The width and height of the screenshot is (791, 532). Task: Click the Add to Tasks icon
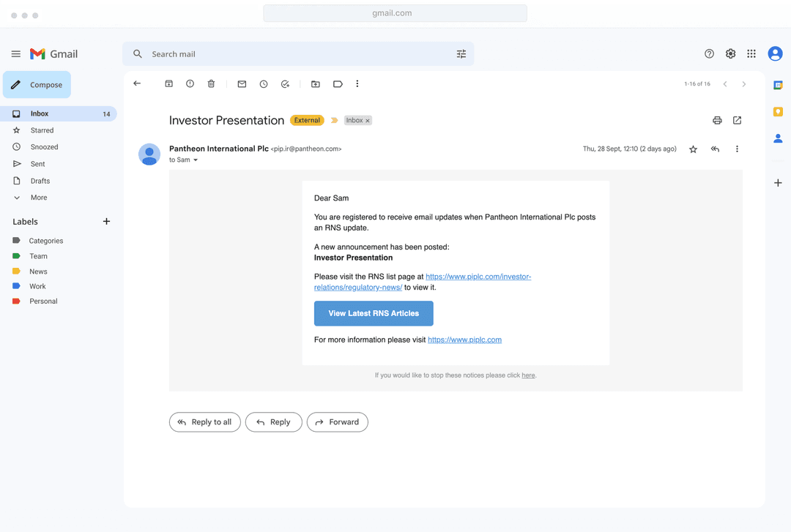285,84
